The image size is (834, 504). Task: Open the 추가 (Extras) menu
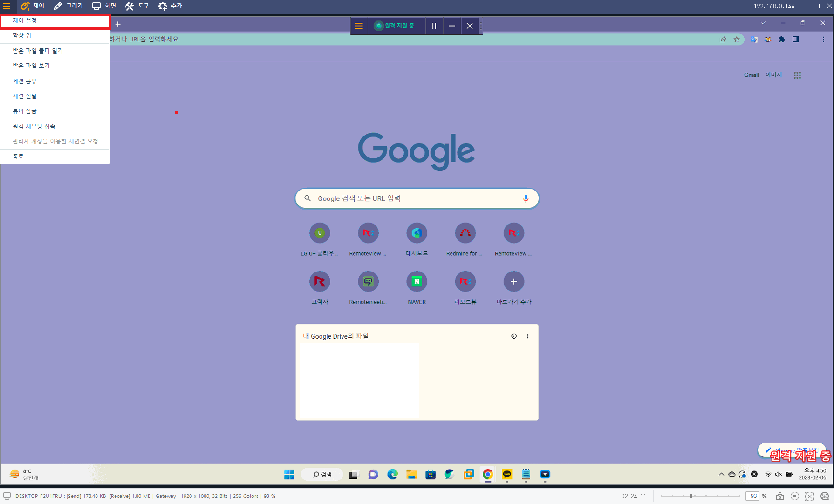tap(170, 6)
